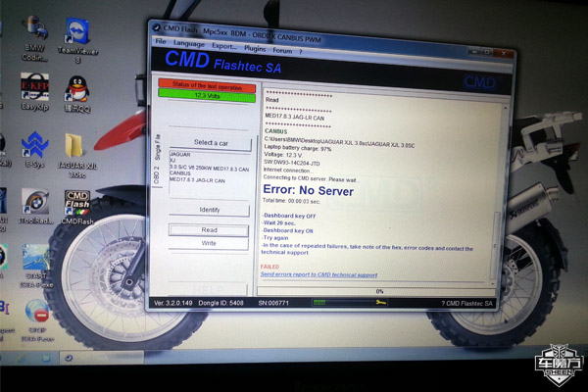Click the yellow wrench icon in status bar
Screen dimensions: 588x392
[x=380, y=303]
